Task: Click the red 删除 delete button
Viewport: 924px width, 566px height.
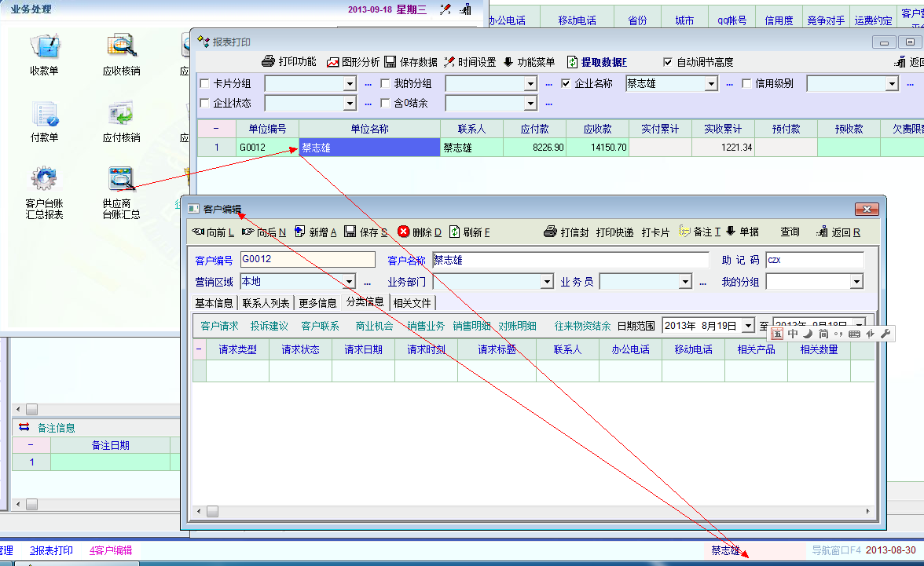Action: (404, 232)
